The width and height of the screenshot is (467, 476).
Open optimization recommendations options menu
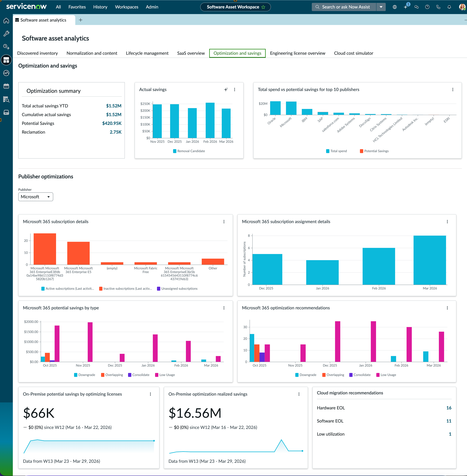click(447, 308)
